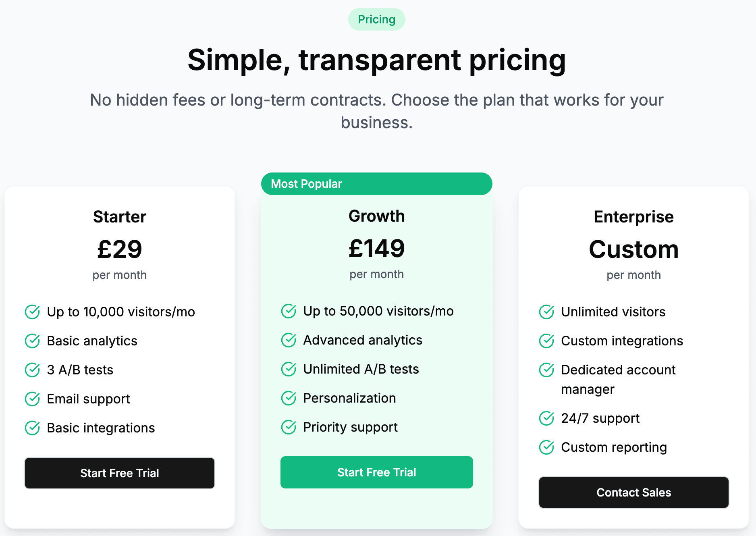Click the green Pricing badge
Image resolution: width=756 pixels, height=536 pixels.
376,19
